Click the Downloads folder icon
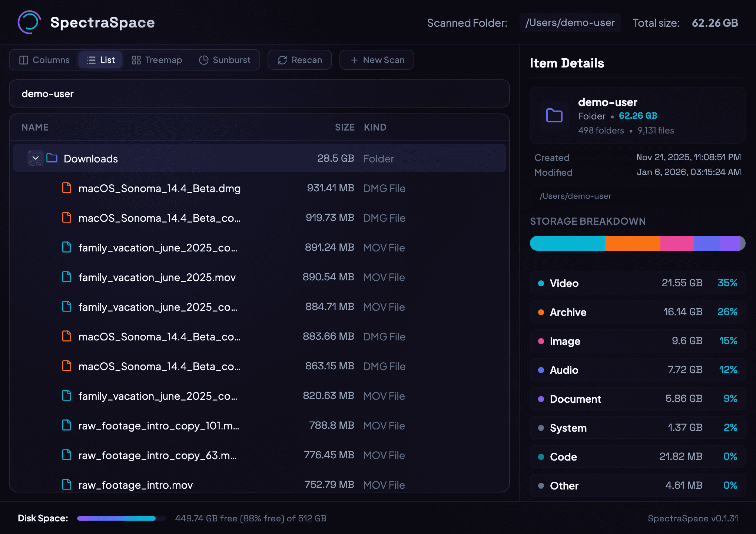Image resolution: width=756 pixels, height=534 pixels. (52, 158)
